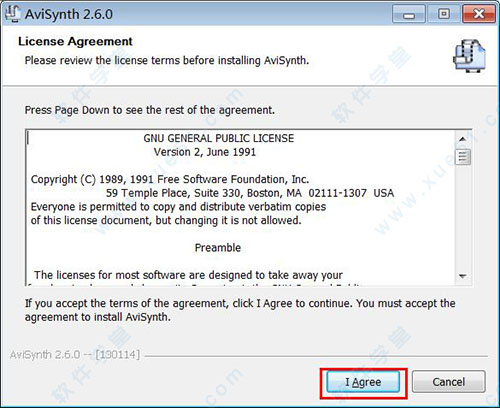This screenshot has height=408, width=500.
Task: Click the 'Press Page Down' instruction text
Action: point(150,110)
